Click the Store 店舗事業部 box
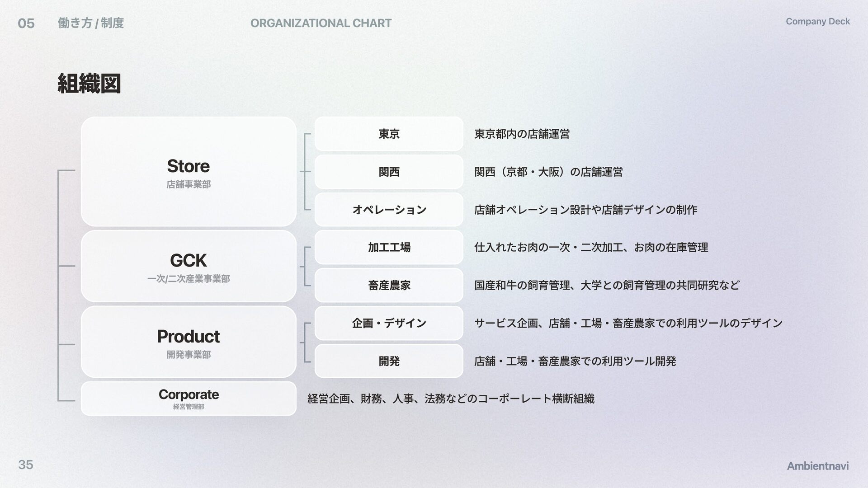868x488 pixels. coord(189,172)
